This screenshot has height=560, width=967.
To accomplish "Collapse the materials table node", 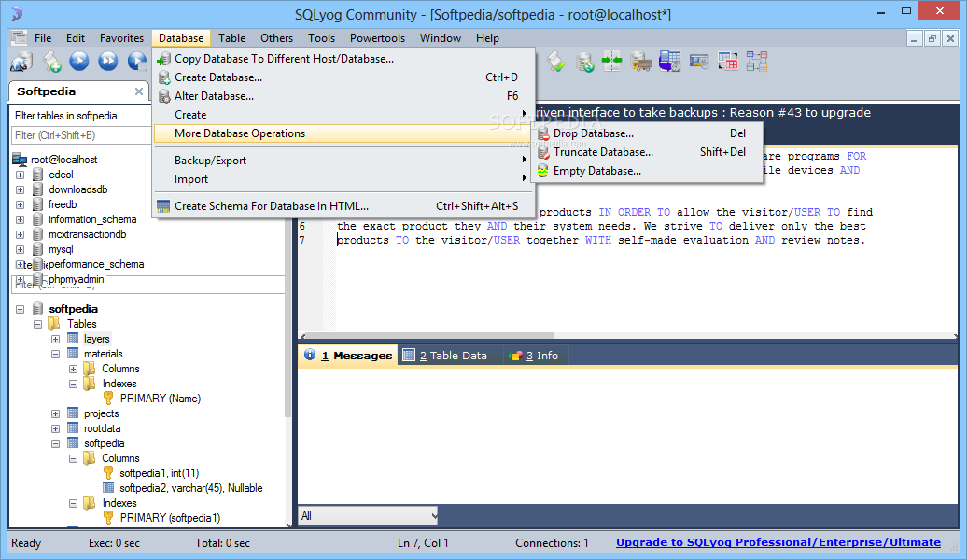I will (55, 354).
